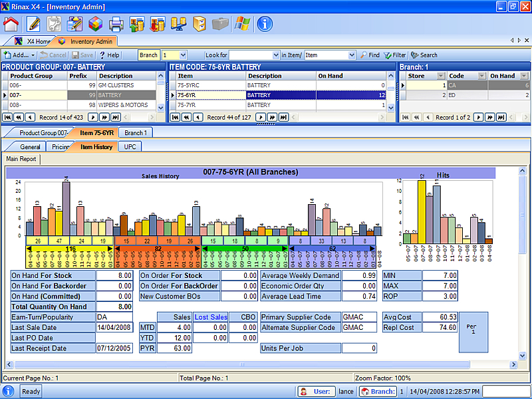
Task: Click the Find button
Action: click(x=370, y=55)
